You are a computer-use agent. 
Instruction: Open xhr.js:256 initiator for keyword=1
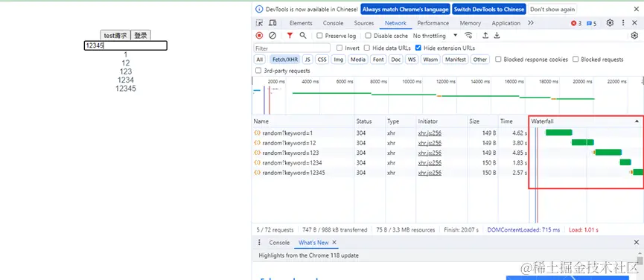430,133
